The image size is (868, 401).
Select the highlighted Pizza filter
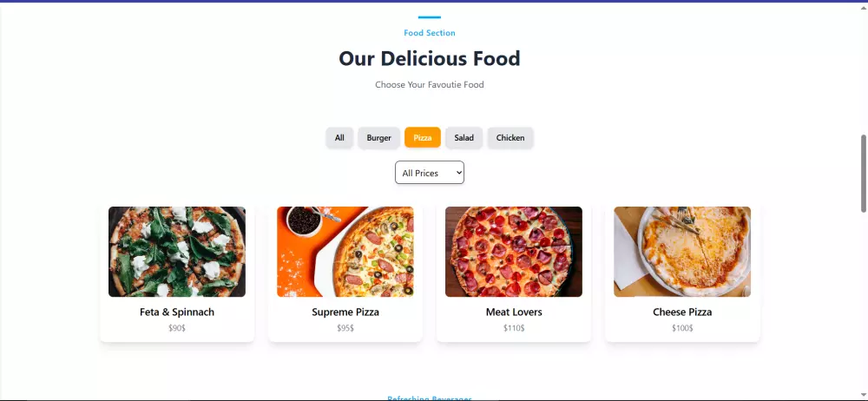pos(423,137)
